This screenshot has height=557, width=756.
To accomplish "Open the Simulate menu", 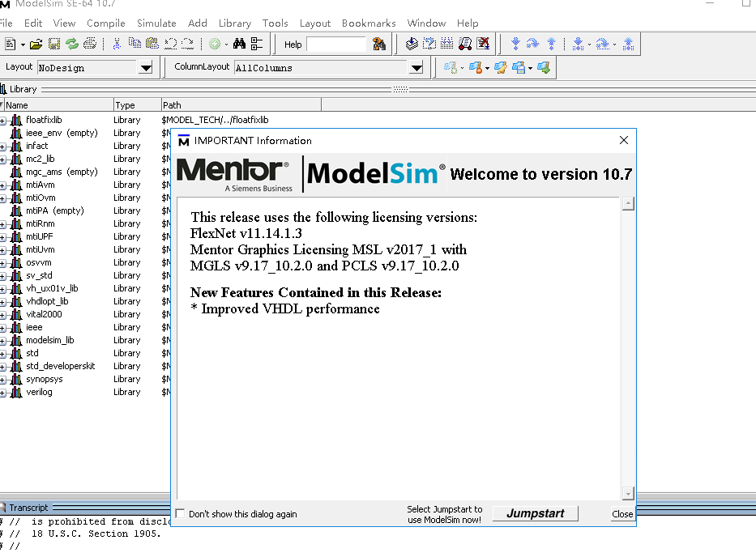I will coord(156,23).
